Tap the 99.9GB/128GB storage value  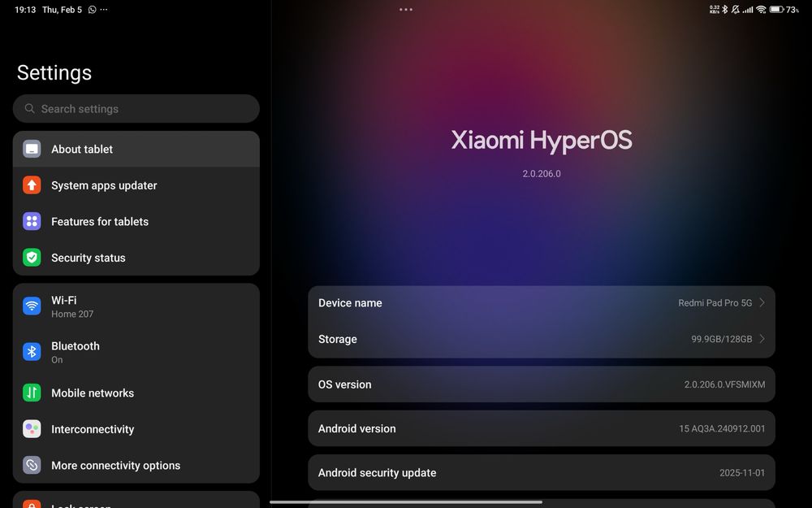pos(721,339)
